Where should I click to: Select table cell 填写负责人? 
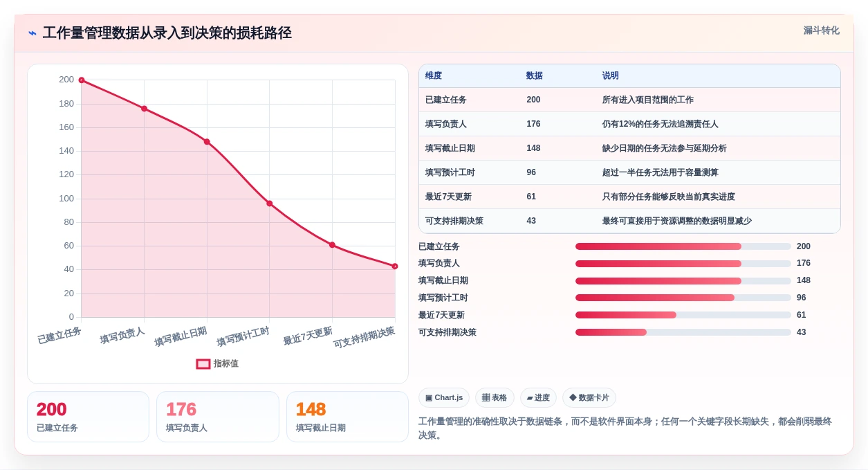446,124
